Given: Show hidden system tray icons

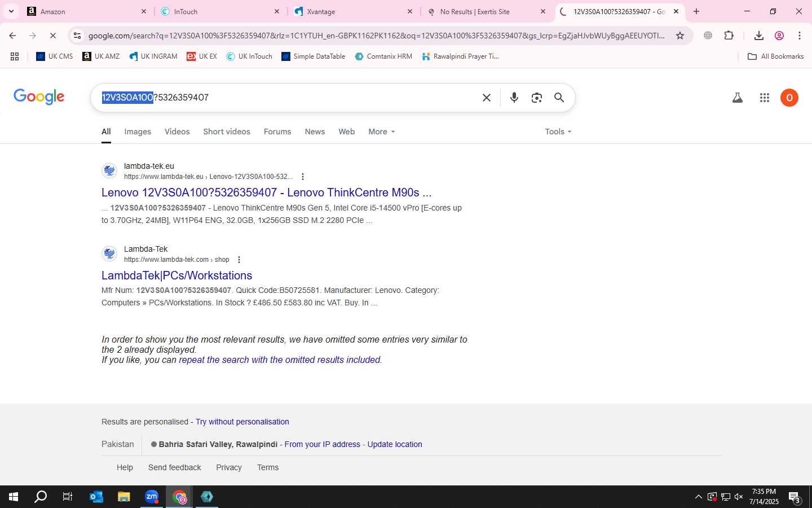Looking at the screenshot, I should [x=698, y=497].
